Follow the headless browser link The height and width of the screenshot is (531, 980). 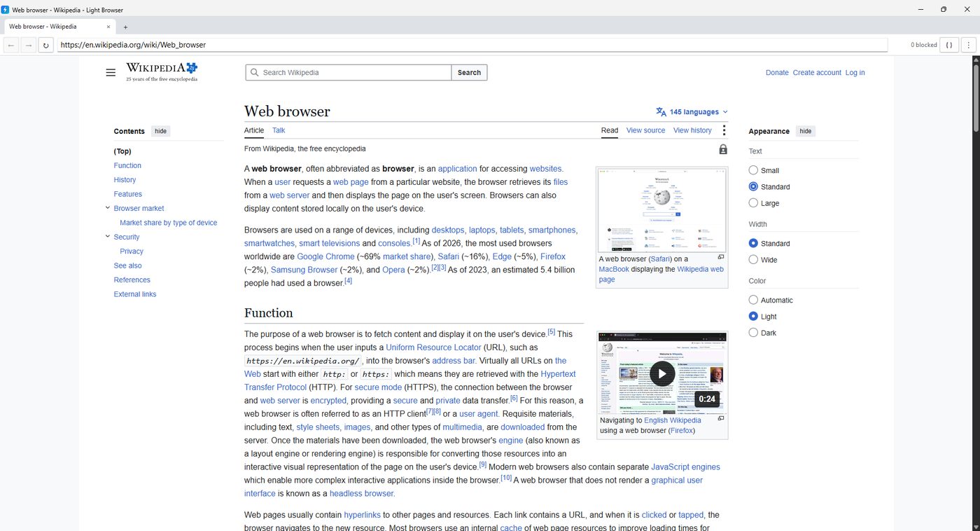pyautogui.click(x=362, y=494)
